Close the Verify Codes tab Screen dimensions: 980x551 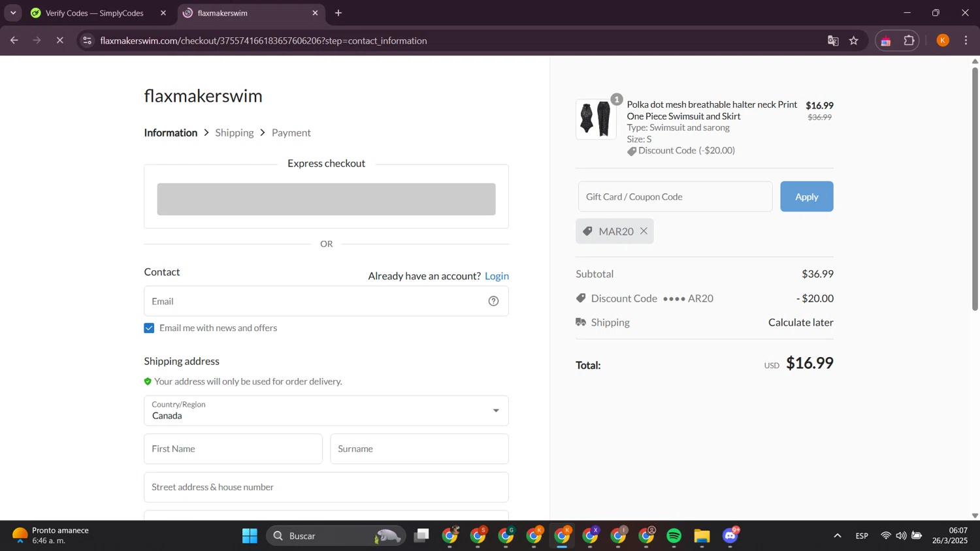click(163, 13)
